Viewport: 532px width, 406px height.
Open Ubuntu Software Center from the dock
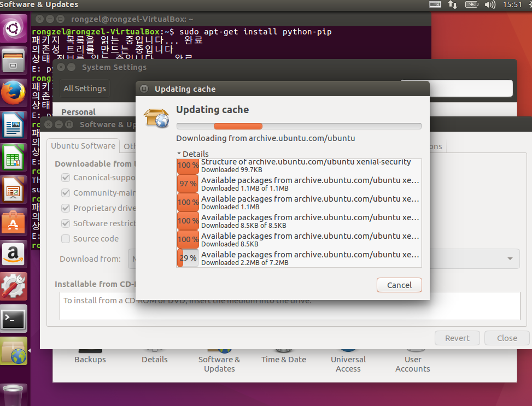pos(13,222)
